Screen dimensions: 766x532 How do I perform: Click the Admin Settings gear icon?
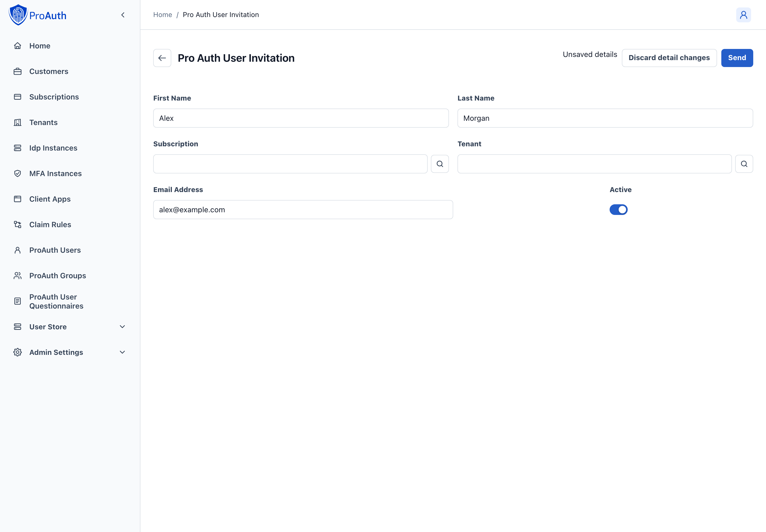tap(18, 352)
